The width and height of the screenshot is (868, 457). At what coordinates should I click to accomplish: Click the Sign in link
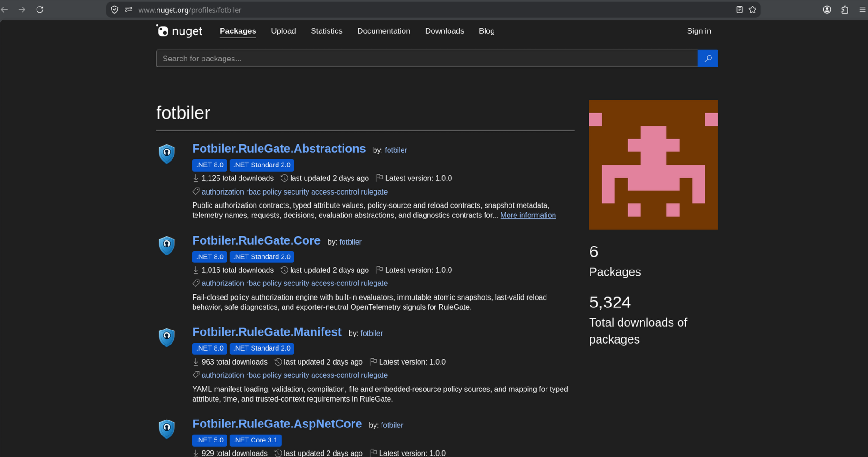click(699, 31)
